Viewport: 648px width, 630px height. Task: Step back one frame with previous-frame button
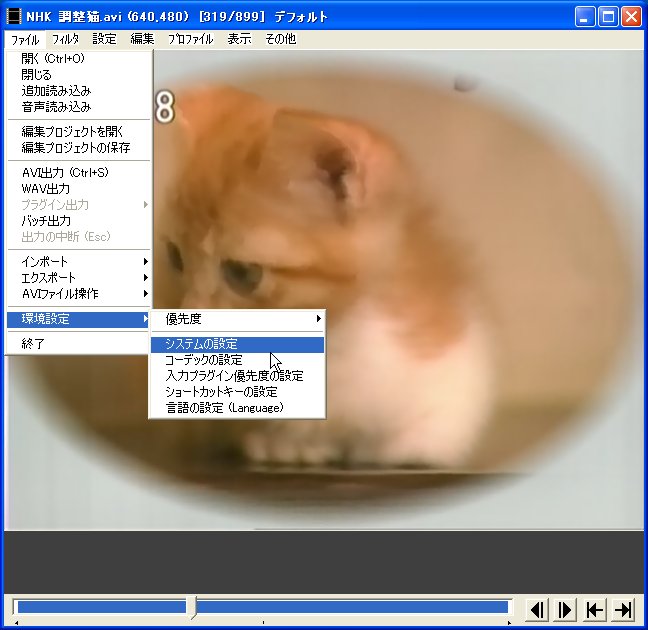pos(538,610)
